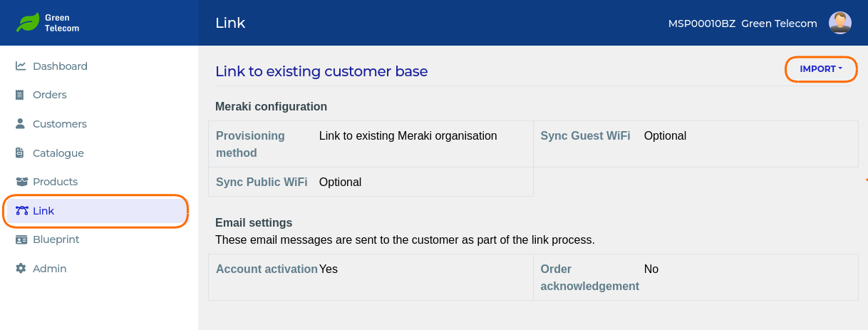Click the Sync Public WiFi label
Screen dimensions: 868x330
pyautogui.click(x=262, y=182)
